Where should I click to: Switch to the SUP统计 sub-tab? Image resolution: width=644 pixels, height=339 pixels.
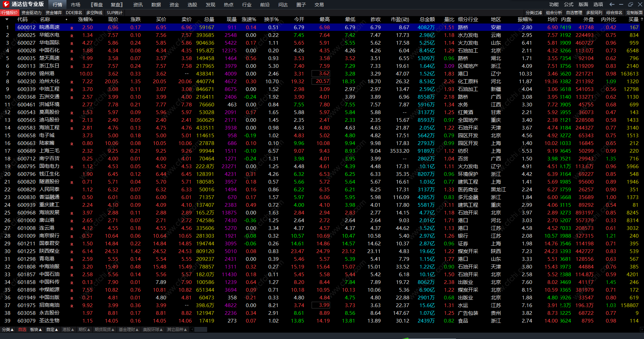click(115, 13)
